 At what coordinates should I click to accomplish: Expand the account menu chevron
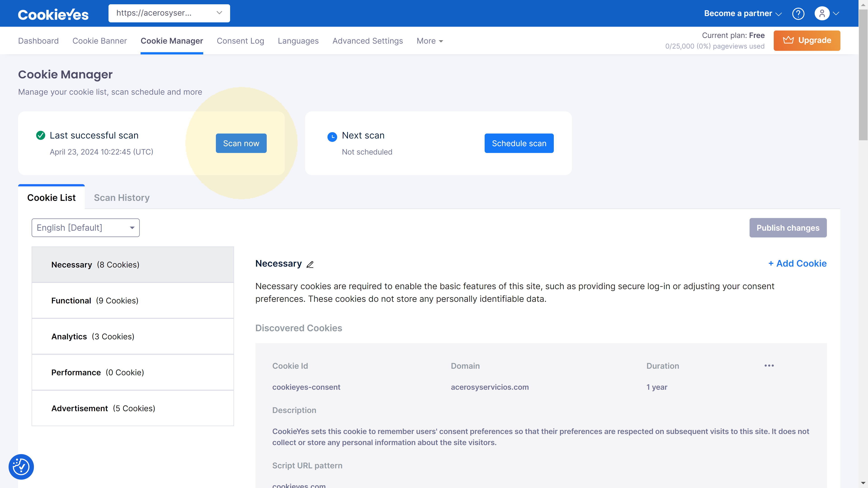[x=836, y=14]
